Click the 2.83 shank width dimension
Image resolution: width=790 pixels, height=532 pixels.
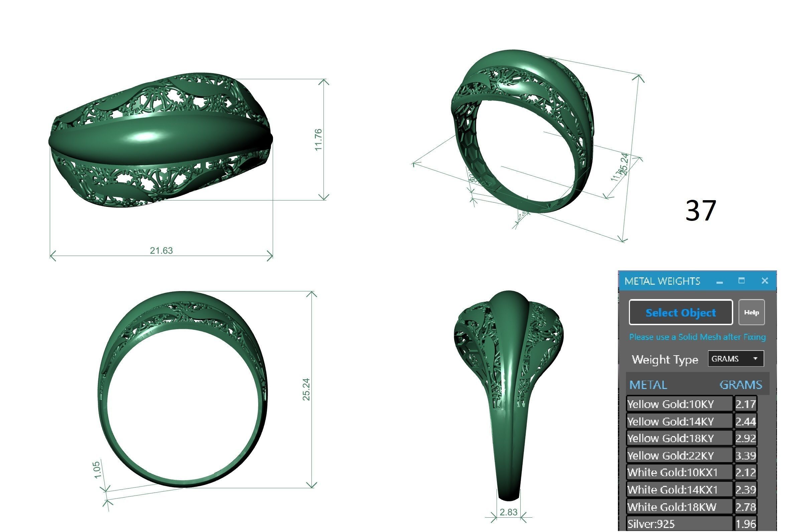point(508,512)
